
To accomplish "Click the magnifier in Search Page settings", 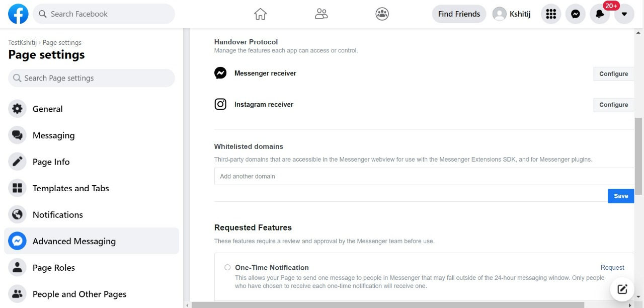I will tap(18, 78).
